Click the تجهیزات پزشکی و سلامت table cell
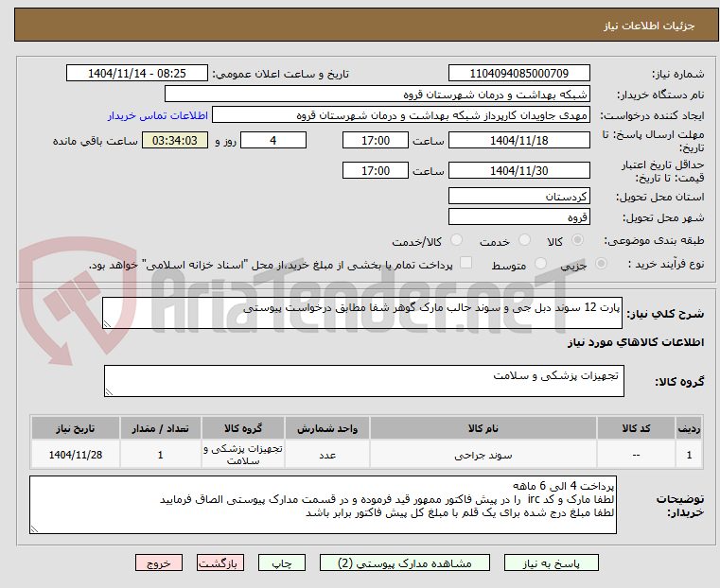 point(243,455)
